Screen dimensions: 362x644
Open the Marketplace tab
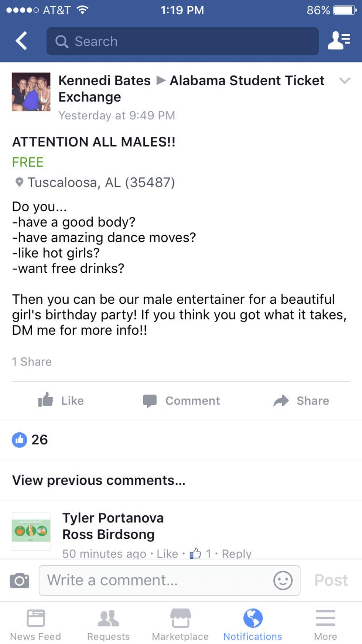pos(180,624)
